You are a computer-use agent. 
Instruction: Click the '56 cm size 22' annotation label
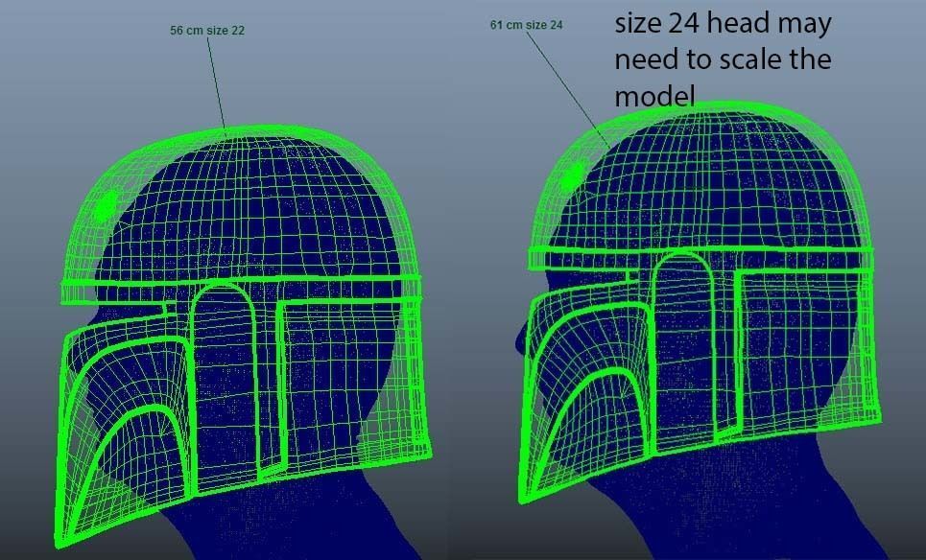tap(207, 30)
